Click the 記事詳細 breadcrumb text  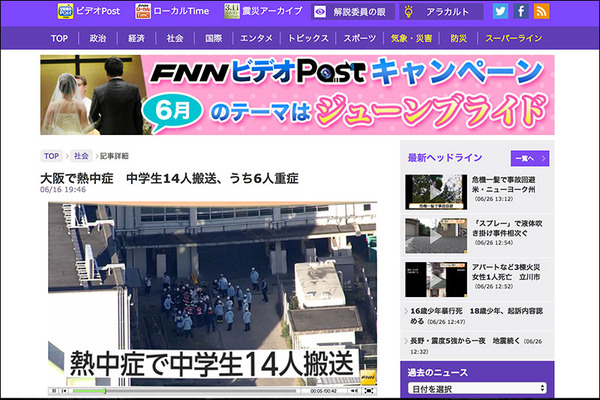pos(114,156)
